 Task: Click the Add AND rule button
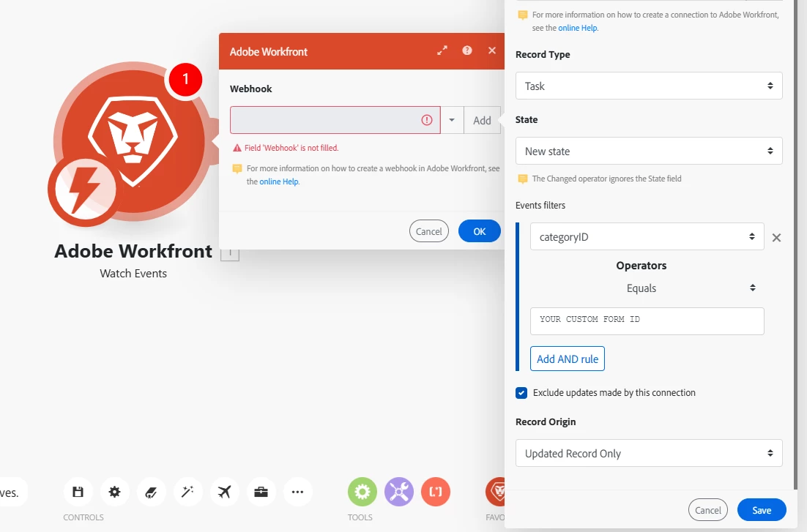click(567, 359)
